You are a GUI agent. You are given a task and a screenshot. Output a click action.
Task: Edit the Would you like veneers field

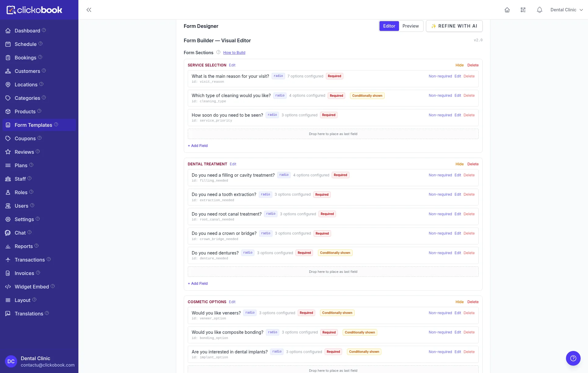click(x=458, y=313)
